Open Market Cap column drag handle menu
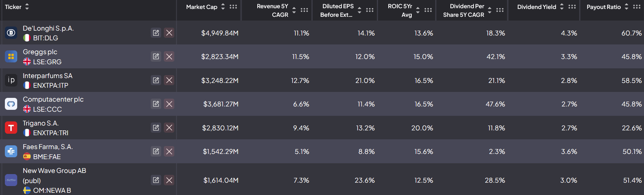Image resolution: width=644 pixels, height=195 pixels. point(233,7)
